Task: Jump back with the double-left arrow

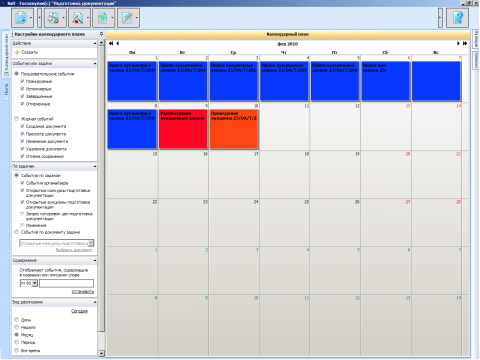Action: tap(111, 43)
